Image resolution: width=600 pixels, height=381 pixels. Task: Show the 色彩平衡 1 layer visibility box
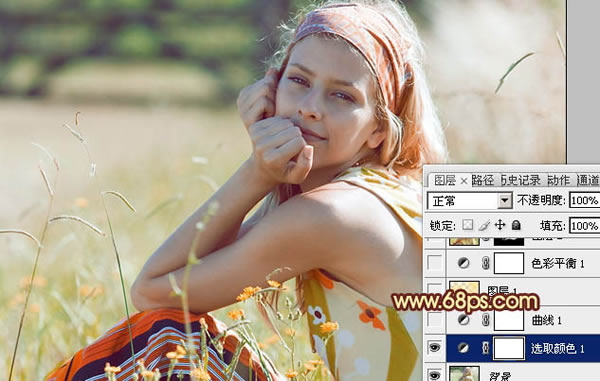[x=435, y=263]
